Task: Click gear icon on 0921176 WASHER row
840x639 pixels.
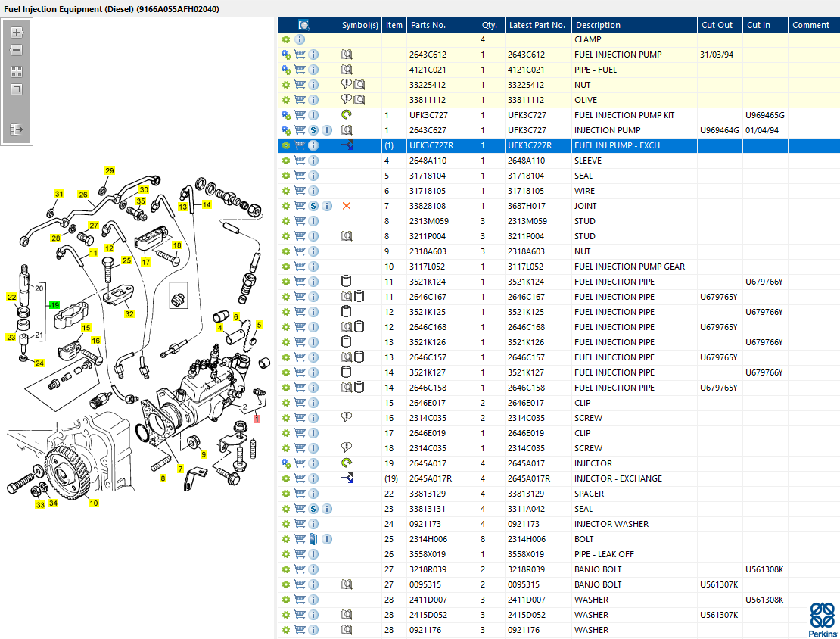Action: 286,630
